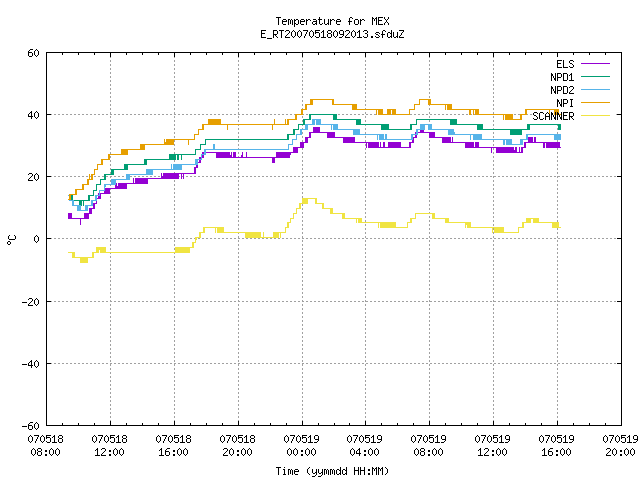Click the y-axis label -40

(x=31, y=364)
